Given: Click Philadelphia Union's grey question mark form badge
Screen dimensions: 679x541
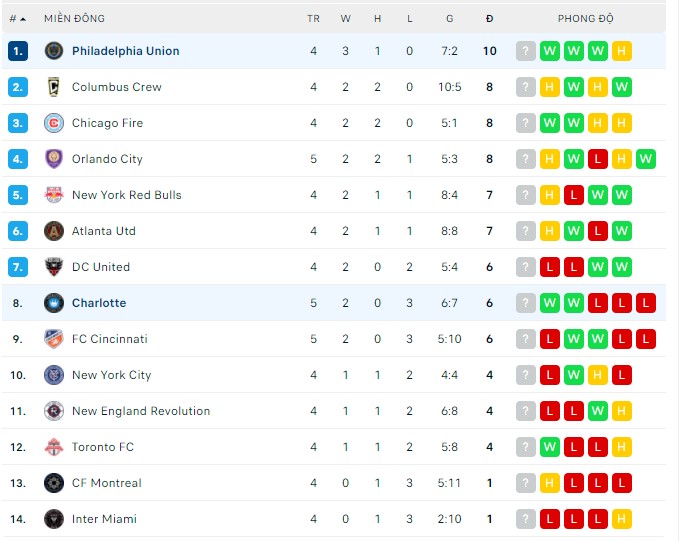Looking at the screenshot, I should click(x=526, y=51).
